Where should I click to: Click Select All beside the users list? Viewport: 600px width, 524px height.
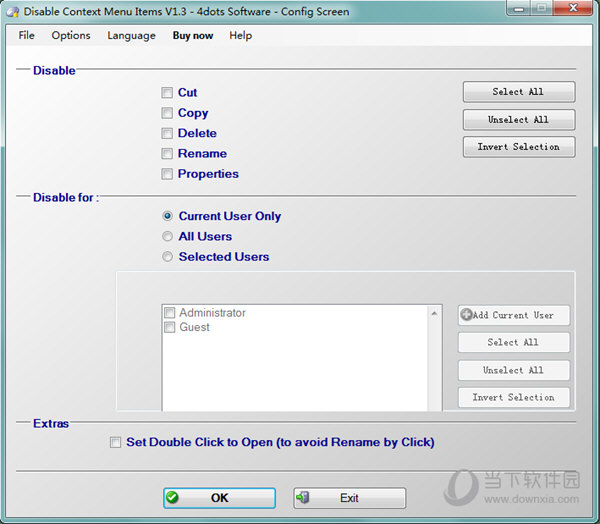click(x=514, y=342)
